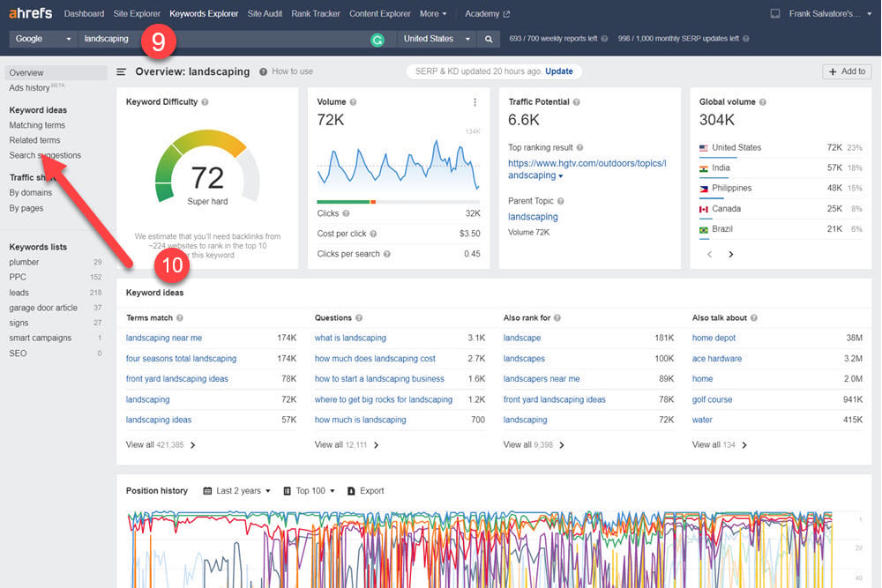
Task: Click the landscaping near me keyword
Action: 164,338
